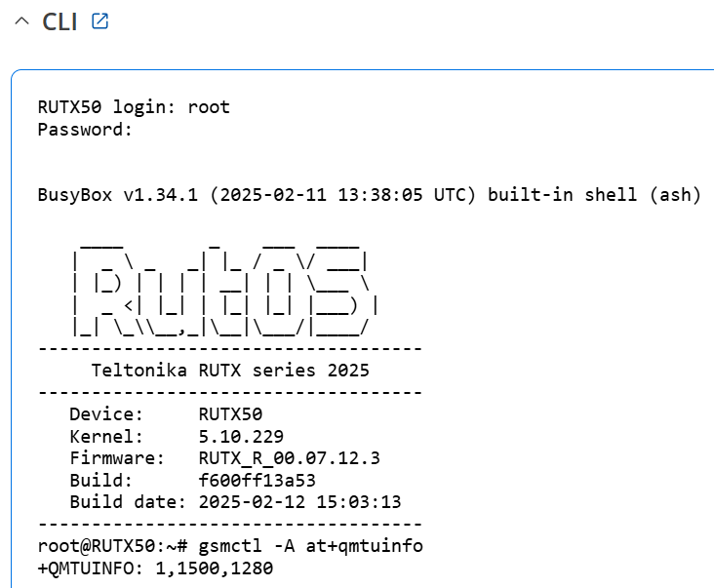Click the gsmctl -A at+qmtuinfo command
714x588 pixels.
pyautogui.click(x=310, y=546)
